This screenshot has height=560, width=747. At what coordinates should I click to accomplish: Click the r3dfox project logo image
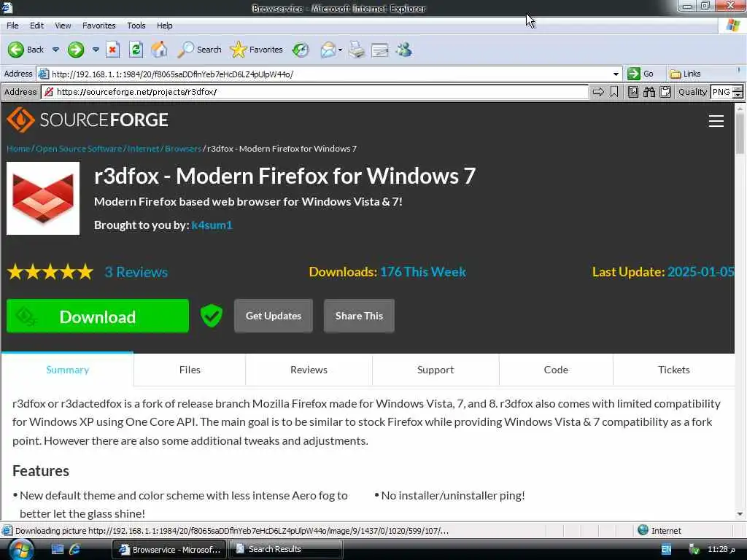click(43, 198)
